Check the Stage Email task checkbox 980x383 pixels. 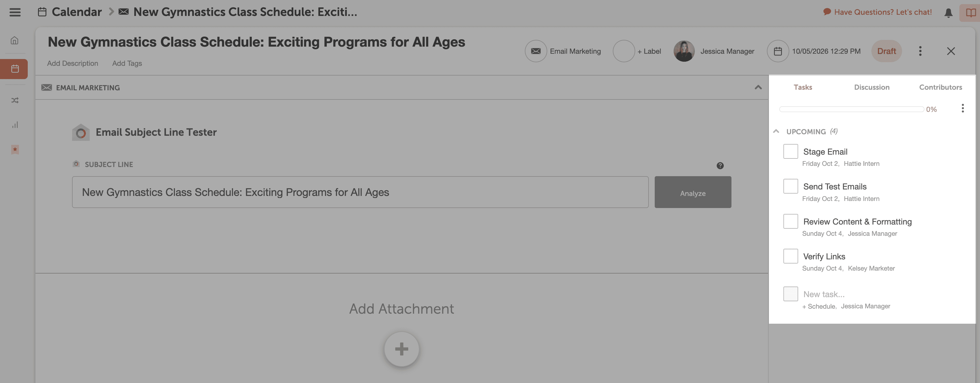[790, 151]
